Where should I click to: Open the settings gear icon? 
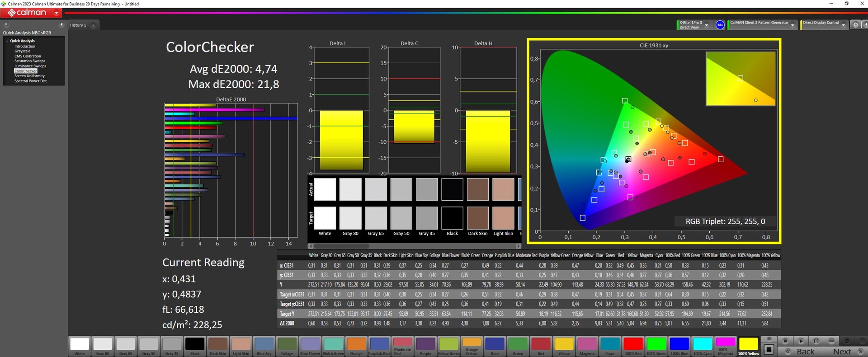pos(855,25)
